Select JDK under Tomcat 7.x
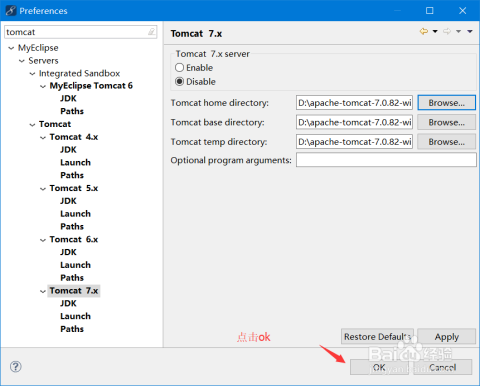This screenshot has height=386, width=480. pyautogui.click(x=68, y=303)
